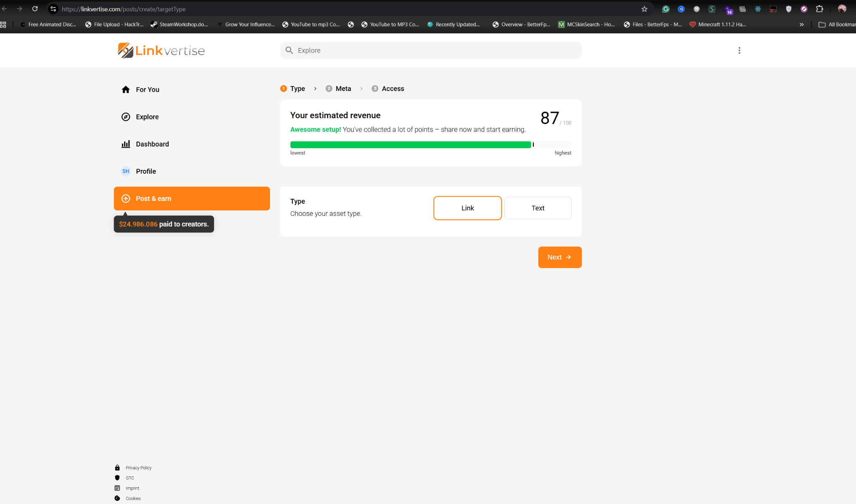
Task: Click the Dashboard bar chart icon
Action: pos(126,144)
